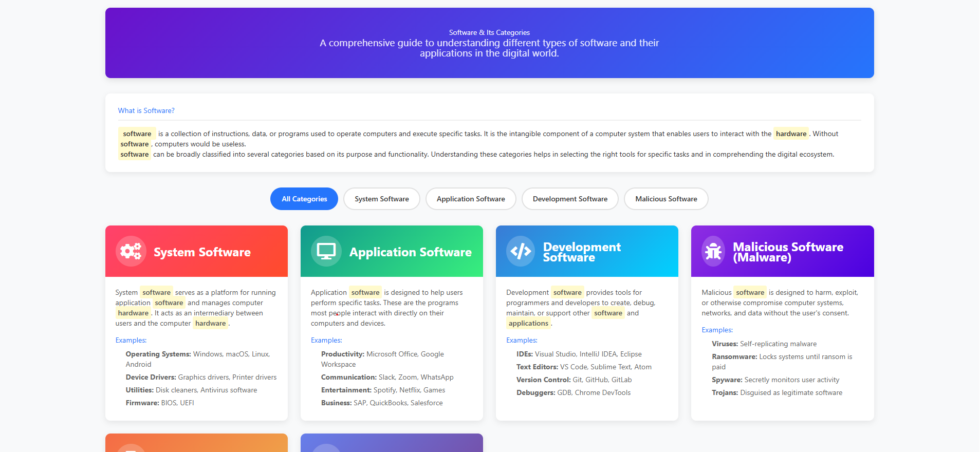Click 'Examples:' label in Development Software card
Screen dimensions: 980x452
point(522,340)
